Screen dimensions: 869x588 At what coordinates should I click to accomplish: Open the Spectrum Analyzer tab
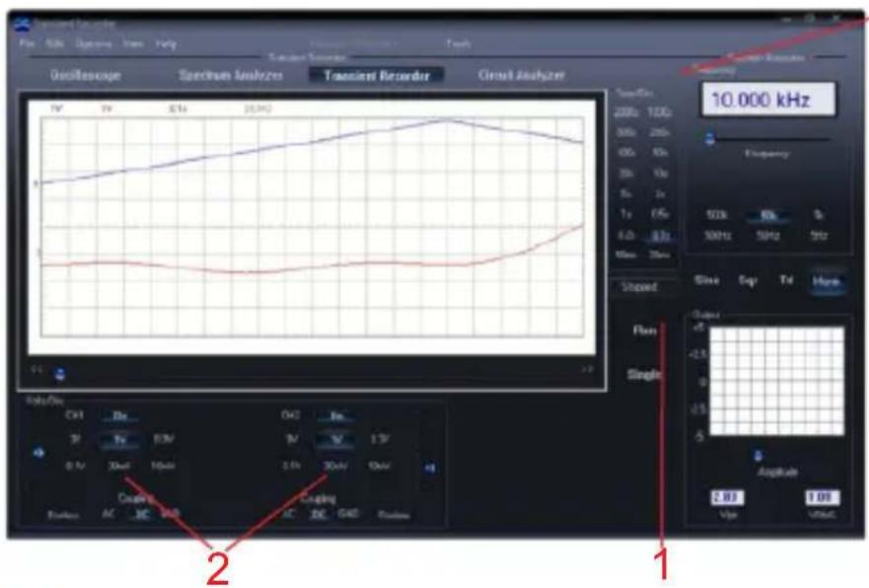(231, 75)
